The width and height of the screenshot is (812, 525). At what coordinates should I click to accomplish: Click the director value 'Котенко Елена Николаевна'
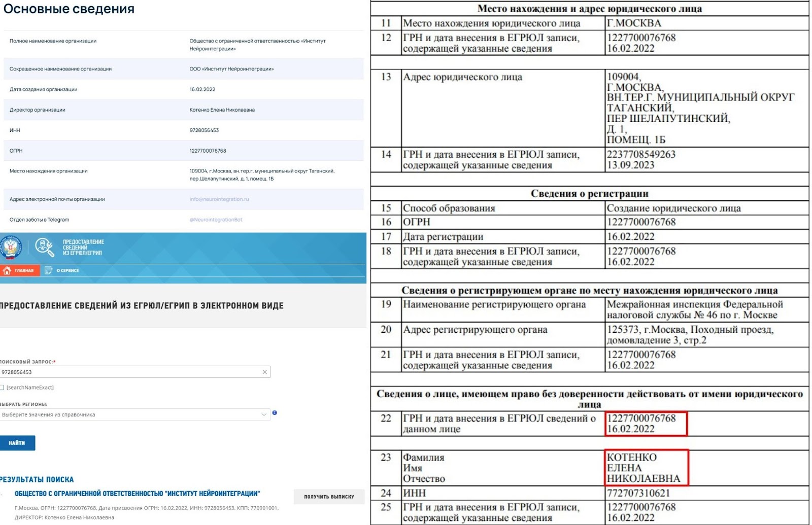click(x=222, y=110)
